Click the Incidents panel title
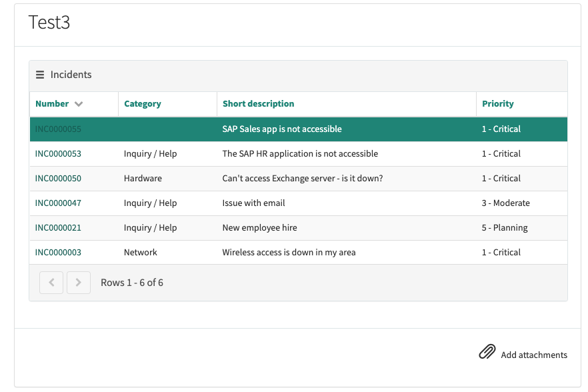The image size is (588, 392). tap(71, 75)
